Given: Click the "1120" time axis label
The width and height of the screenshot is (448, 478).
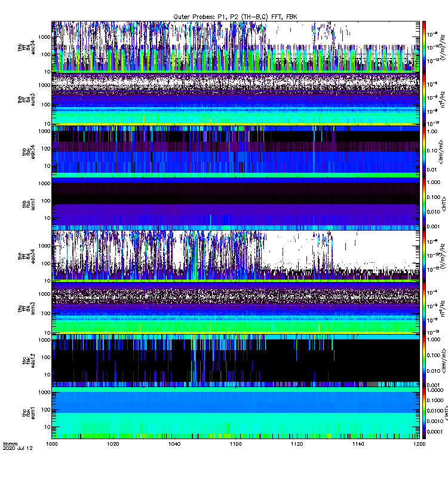Looking at the screenshot, I should click(x=297, y=444).
